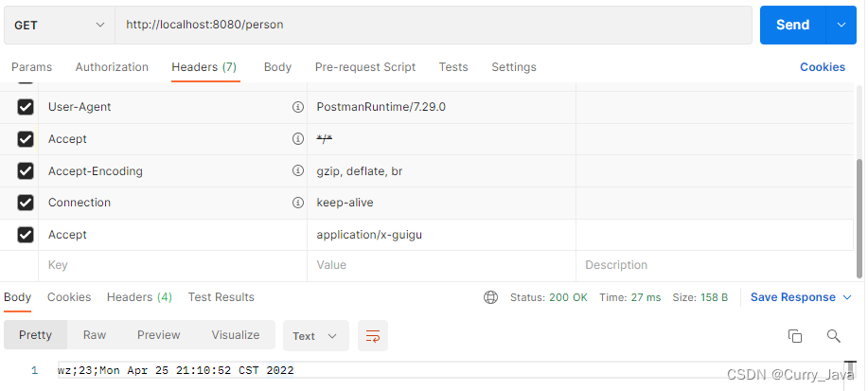The width and height of the screenshot is (868, 391).
Task: Click the empty Description input cell
Action: pyautogui.click(x=715, y=265)
